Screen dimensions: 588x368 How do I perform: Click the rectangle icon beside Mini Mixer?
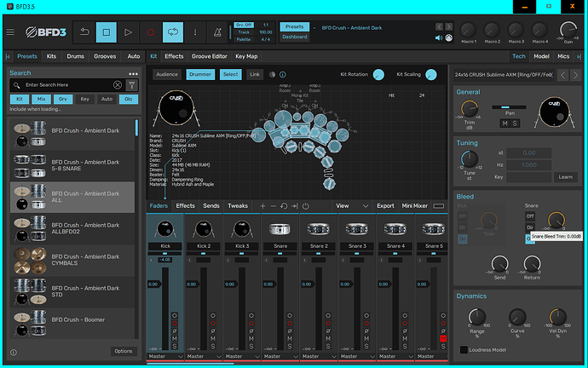point(439,206)
